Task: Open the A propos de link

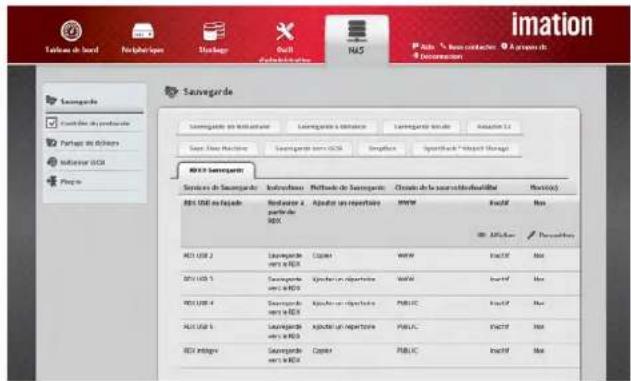Action: pyautogui.click(x=524, y=47)
